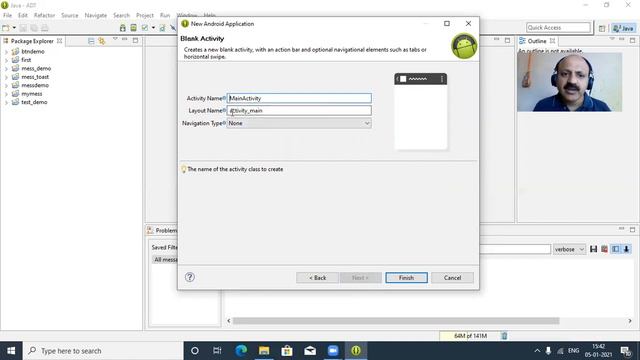Click the Task View taskbar icon
The width and height of the screenshot is (640, 360).
(217, 351)
